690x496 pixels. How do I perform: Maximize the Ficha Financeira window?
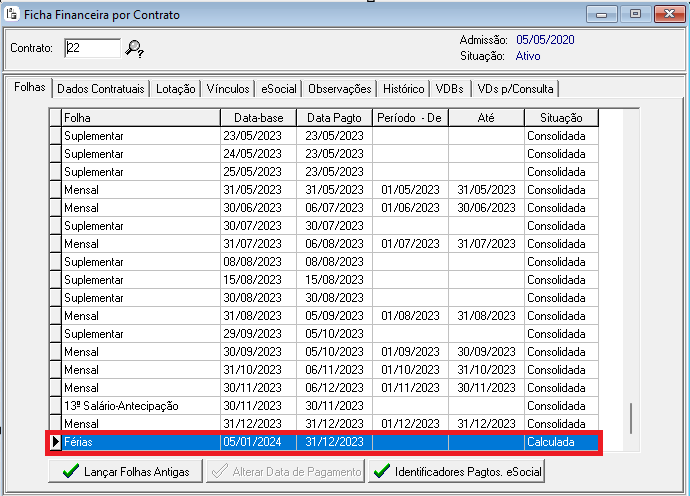(633, 14)
